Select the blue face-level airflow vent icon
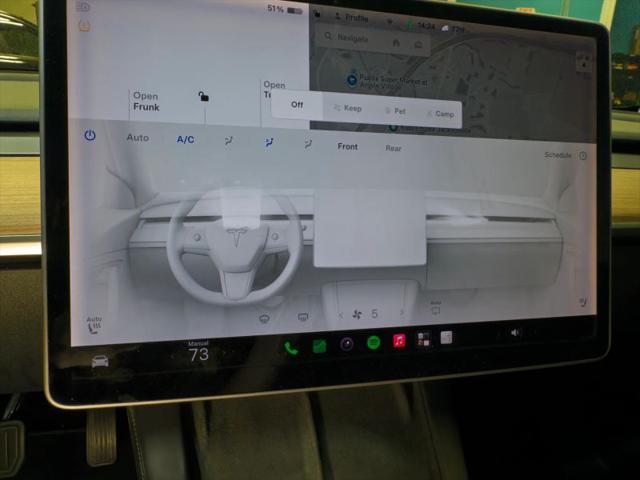Screen dimensions: 640x480 [x=269, y=142]
